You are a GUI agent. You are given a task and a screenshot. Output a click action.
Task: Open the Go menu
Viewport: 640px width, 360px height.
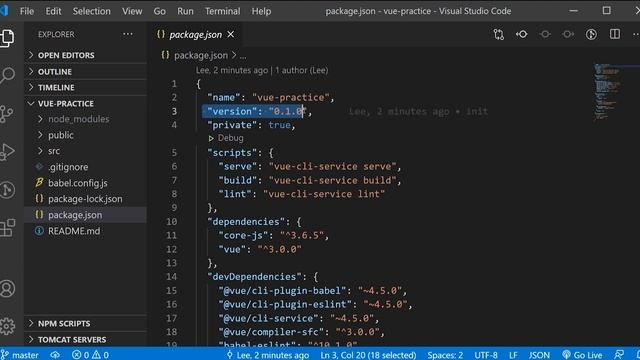[x=160, y=11]
